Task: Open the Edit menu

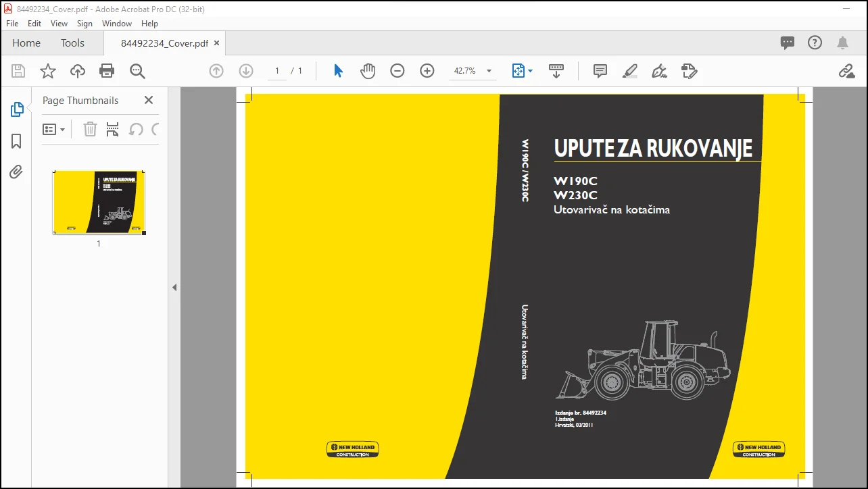Action: click(34, 23)
